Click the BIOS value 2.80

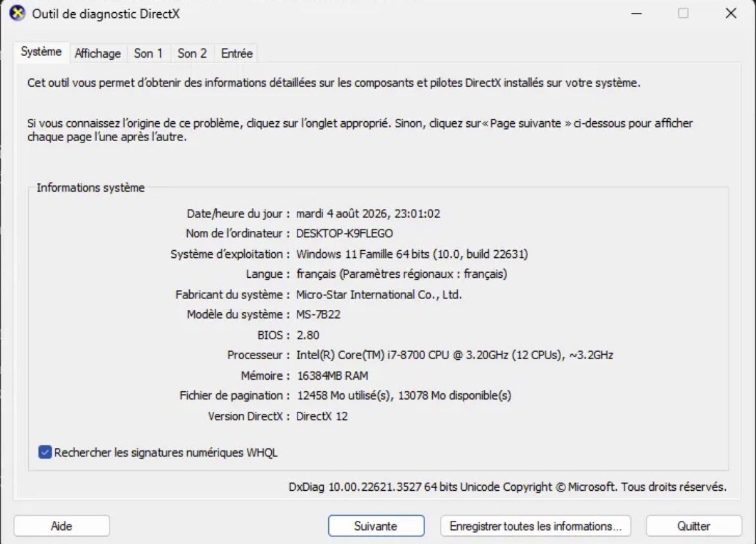(x=308, y=335)
